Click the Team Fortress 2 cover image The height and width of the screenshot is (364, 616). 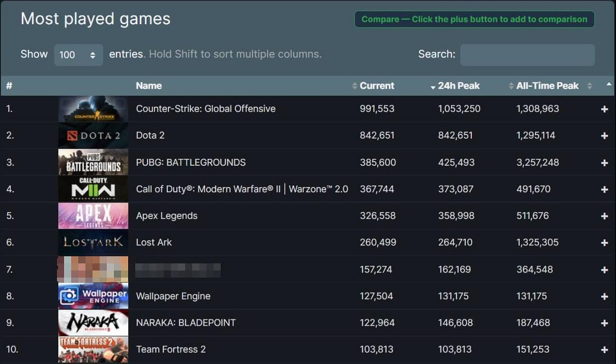click(93, 349)
